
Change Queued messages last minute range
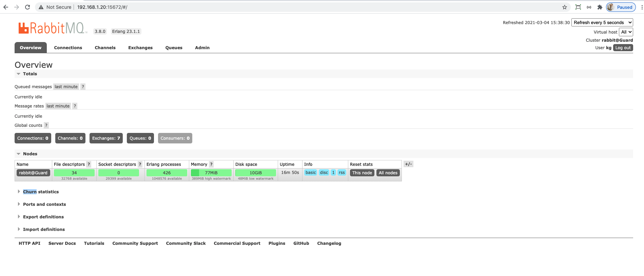[66, 87]
